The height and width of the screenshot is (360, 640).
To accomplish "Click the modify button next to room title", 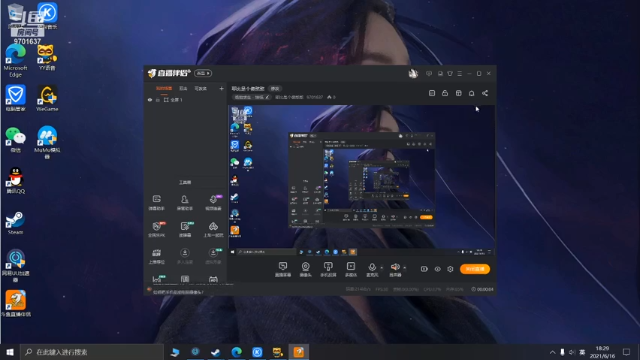I will (275, 89).
